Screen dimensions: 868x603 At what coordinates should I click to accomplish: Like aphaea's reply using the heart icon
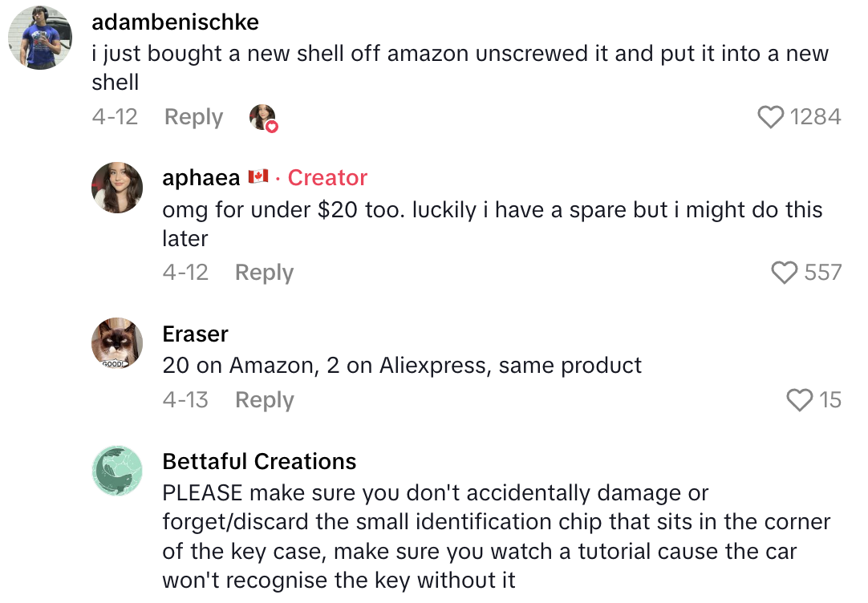point(784,273)
